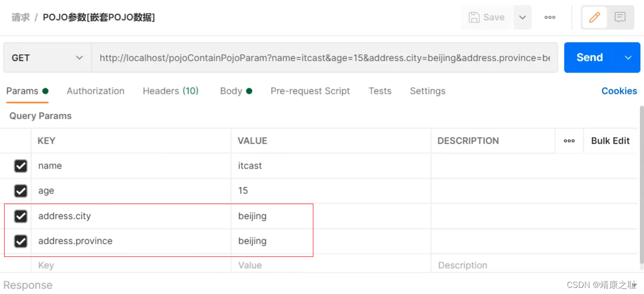Click the Save button

pyautogui.click(x=487, y=17)
